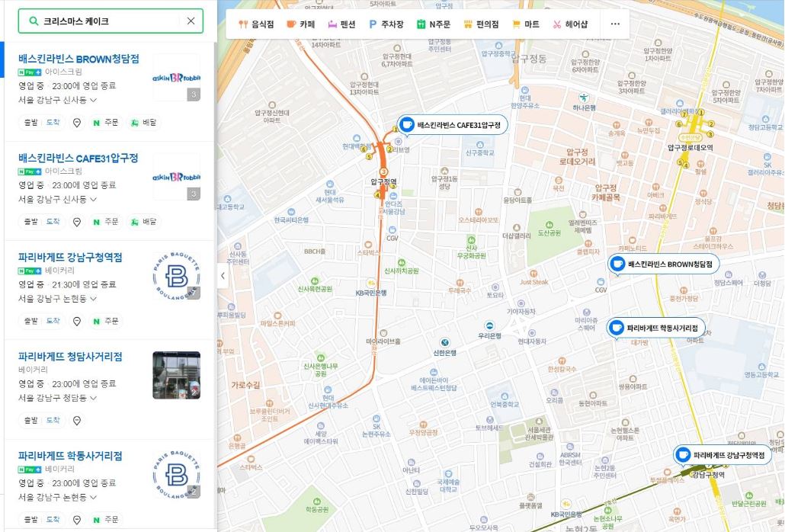The image size is (785, 532).
Task: Set 파리바게뜨 강남구청역점 as 출발 point
Action: point(30,321)
